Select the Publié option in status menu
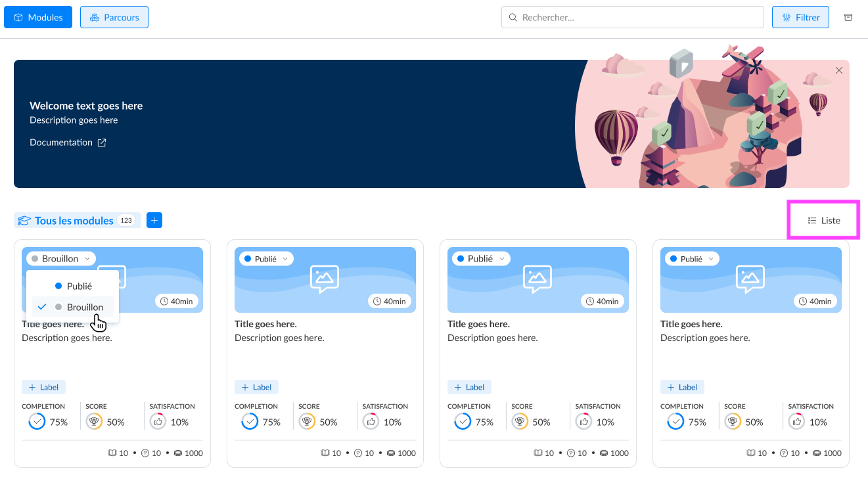Viewport: 868px width, 479px height. click(x=73, y=286)
